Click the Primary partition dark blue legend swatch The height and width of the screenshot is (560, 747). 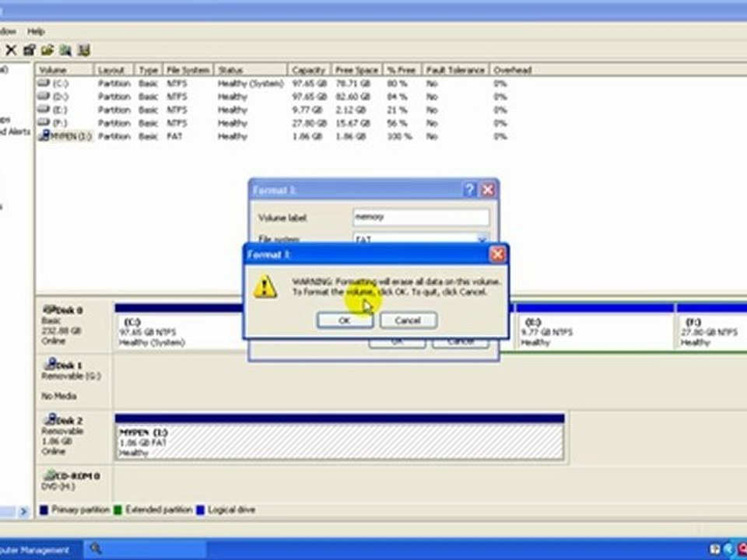tap(44, 510)
